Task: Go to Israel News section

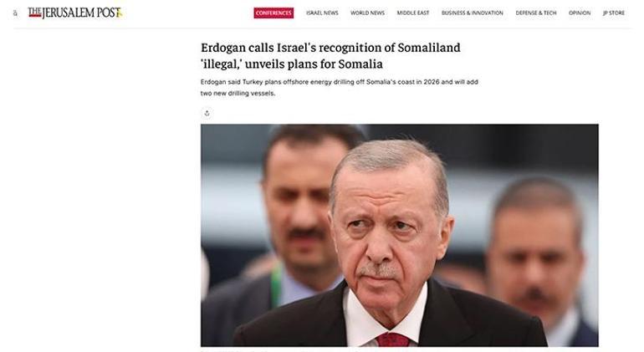Action: 322,13
